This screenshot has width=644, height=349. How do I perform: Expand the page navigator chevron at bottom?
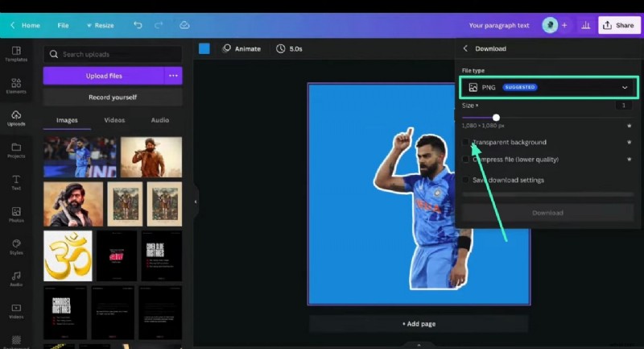click(419, 345)
